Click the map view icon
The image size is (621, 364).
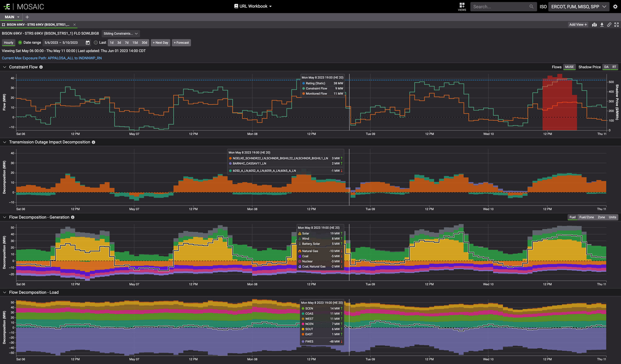pyautogui.click(x=594, y=25)
